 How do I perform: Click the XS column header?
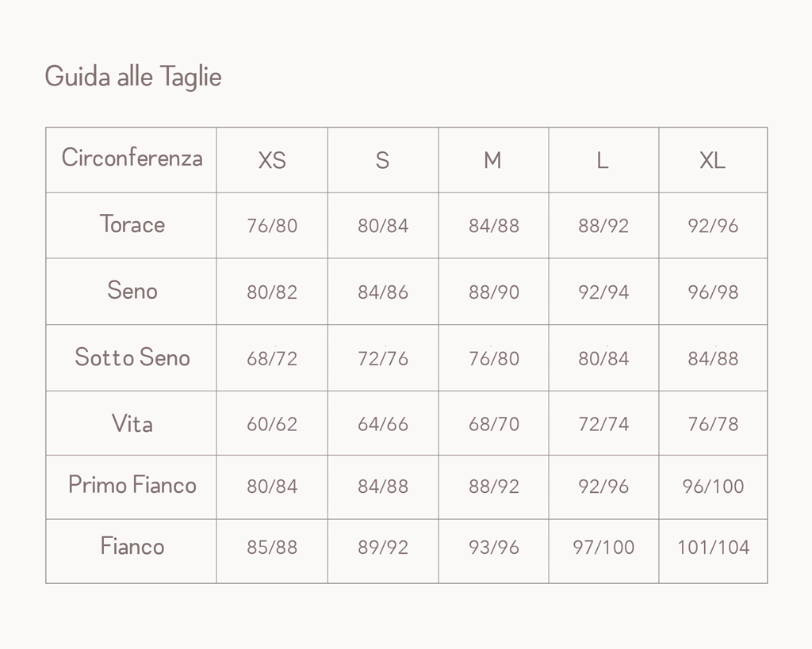coord(272,160)
